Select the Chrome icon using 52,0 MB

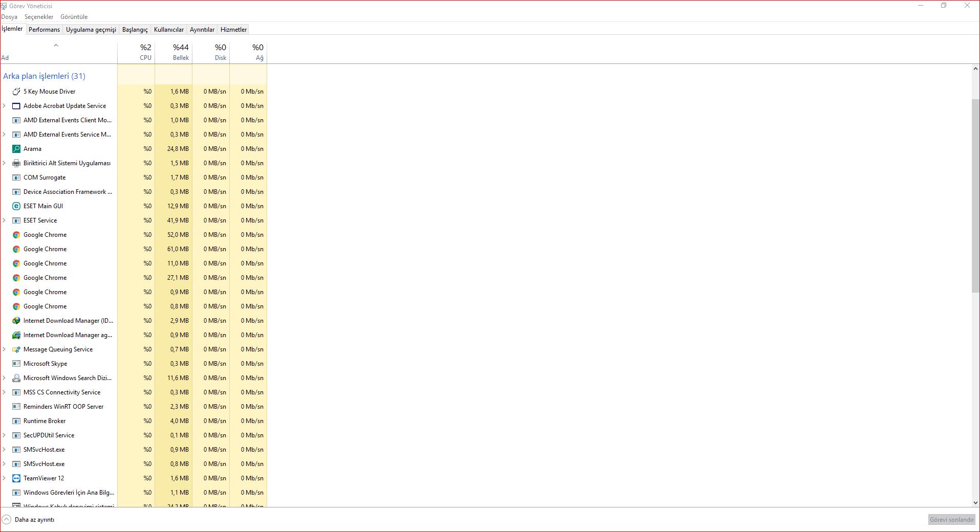(x=16, y=235)
